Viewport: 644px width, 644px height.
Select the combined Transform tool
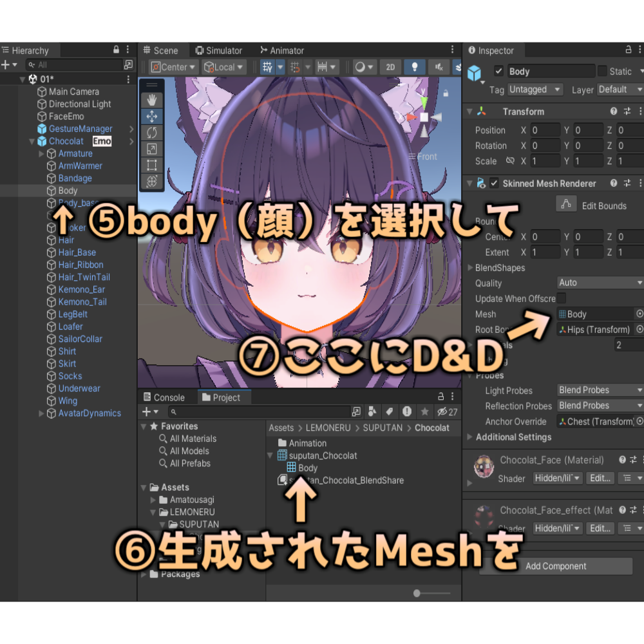(151, 181)
